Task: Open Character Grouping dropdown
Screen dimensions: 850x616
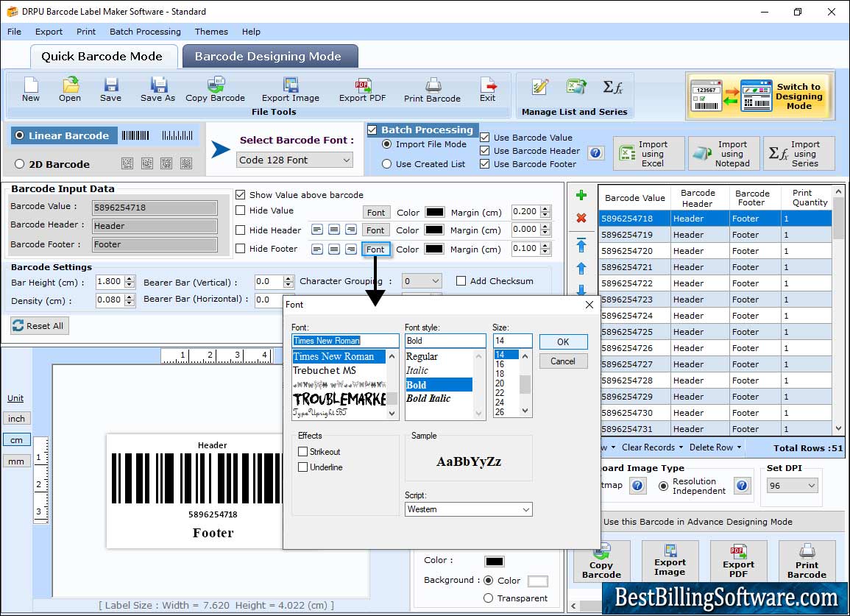Action: coord(421,281)
